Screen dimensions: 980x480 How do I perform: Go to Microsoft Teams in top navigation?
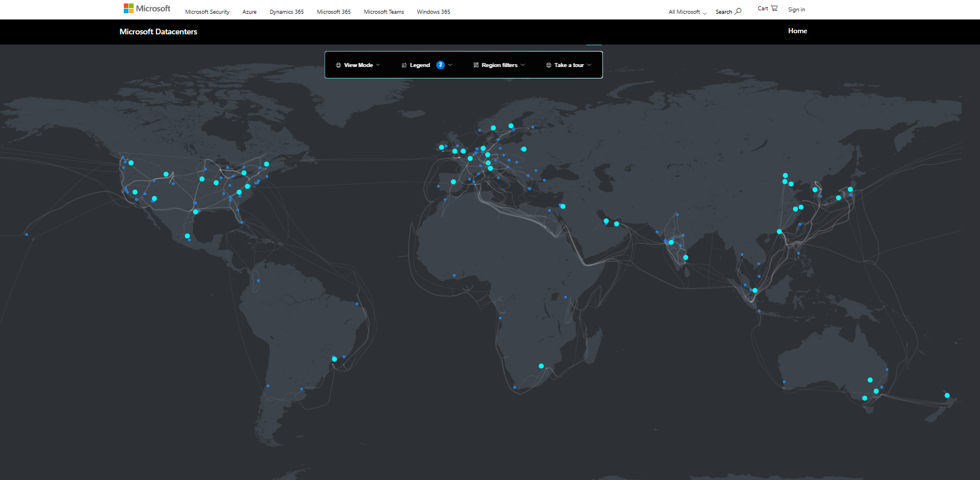coord(383,12)
